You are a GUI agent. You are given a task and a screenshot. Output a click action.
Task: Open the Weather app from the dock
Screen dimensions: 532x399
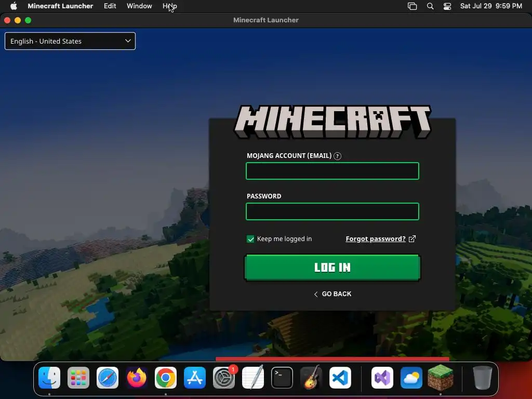pyautogui.click(x=411, y=378)
